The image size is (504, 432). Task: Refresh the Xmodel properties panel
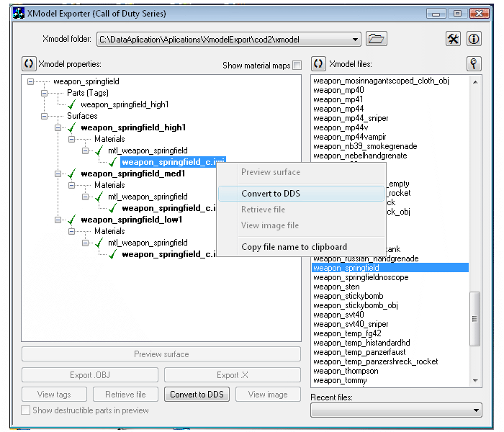29,63
